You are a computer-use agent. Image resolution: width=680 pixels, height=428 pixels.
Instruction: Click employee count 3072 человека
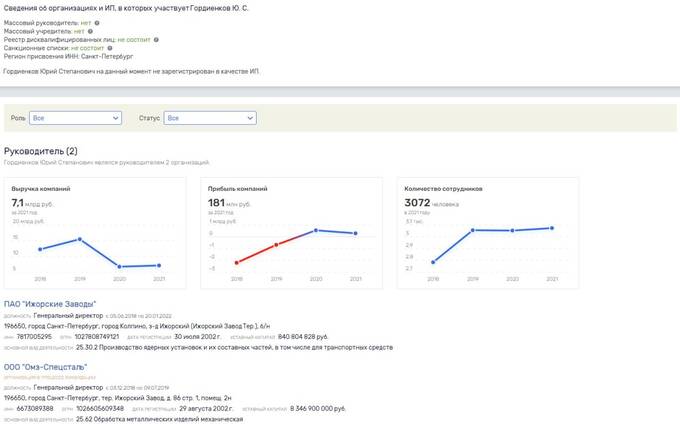tap(432, 203)
